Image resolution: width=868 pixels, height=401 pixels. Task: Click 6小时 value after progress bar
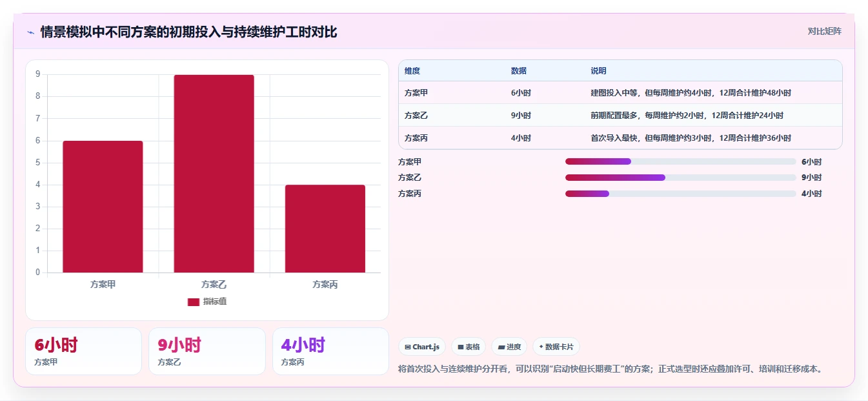pyautogui.click(x=811, y=162)
